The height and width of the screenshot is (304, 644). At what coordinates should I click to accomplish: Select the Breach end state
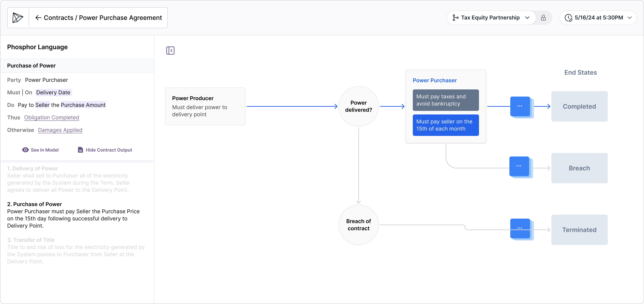point(579,168)
